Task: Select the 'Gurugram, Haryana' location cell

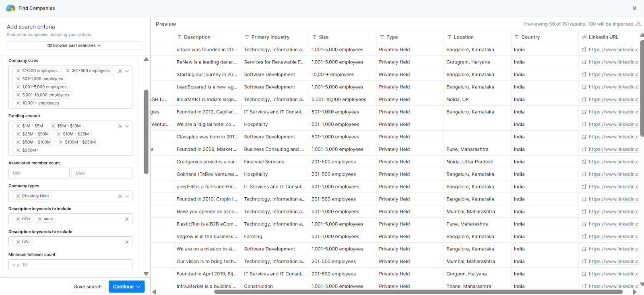Action: (x=477, y=62)
